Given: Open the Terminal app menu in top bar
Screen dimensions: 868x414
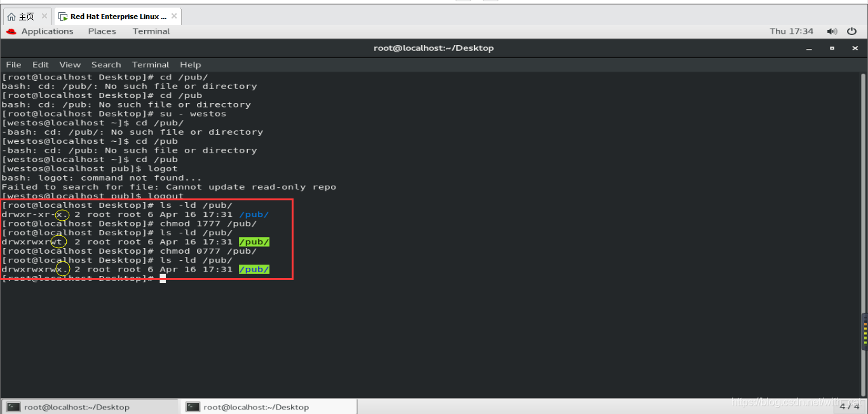Looking at the screenshot, I should point(151,31).
